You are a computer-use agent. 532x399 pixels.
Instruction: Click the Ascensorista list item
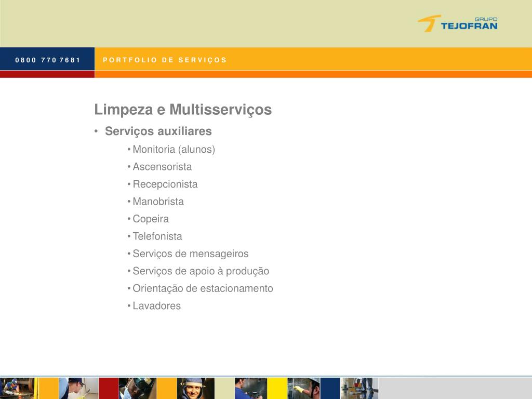162,167
